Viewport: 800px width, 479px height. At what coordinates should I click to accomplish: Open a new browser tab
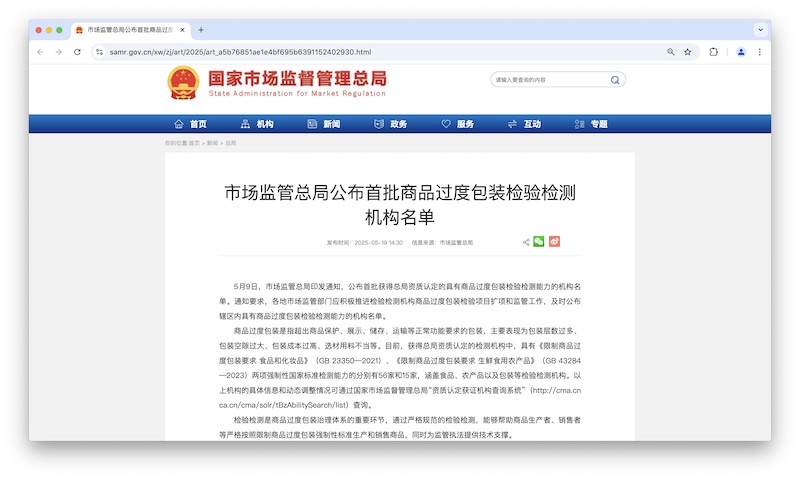[x=200, y=30]
